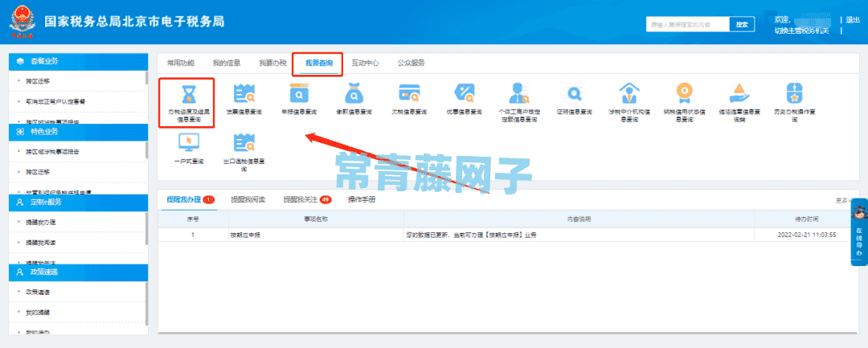
Task: Open 跨区迁移 under 套餐业务
Action: click(38, 81)
